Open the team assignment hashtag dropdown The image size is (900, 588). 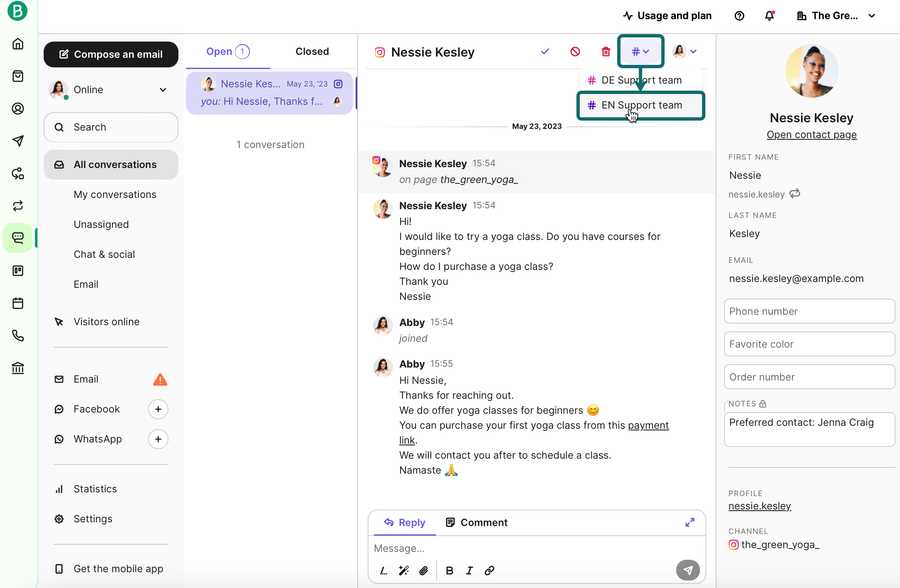click(640, 51)
